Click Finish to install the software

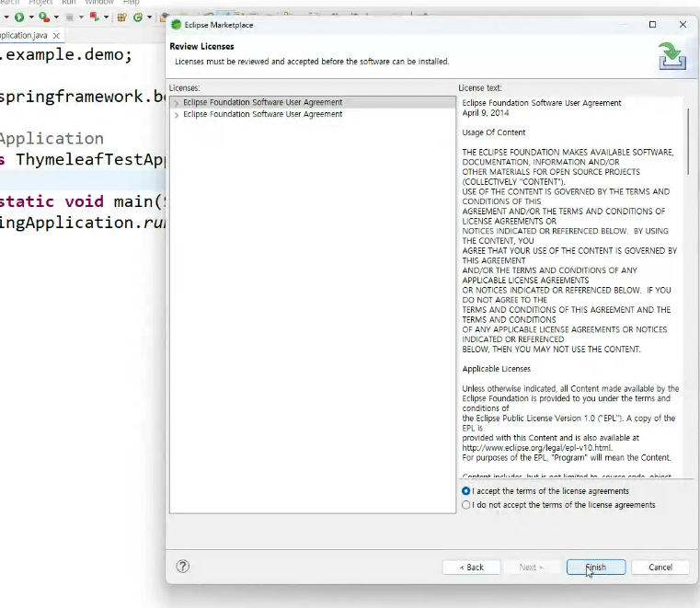tap(596, 568)
